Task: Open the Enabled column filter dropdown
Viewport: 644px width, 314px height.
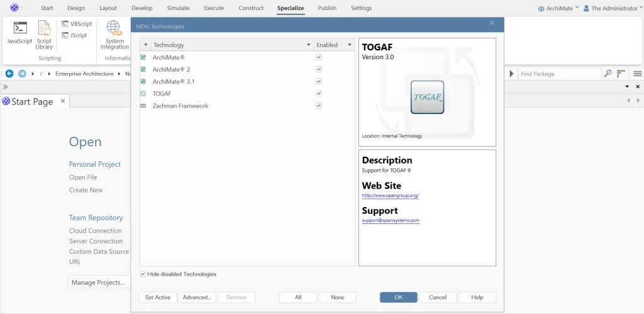Action: pos(350,45)
